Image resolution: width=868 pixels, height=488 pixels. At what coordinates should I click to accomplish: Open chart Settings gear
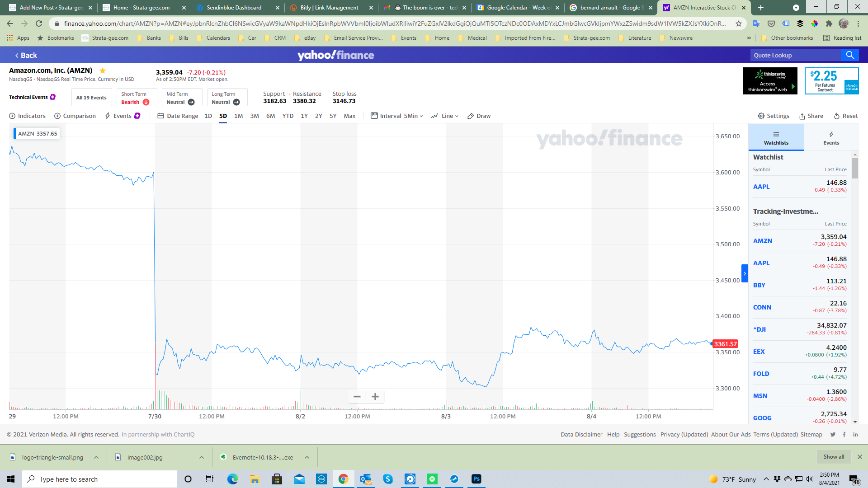point(774,116)
